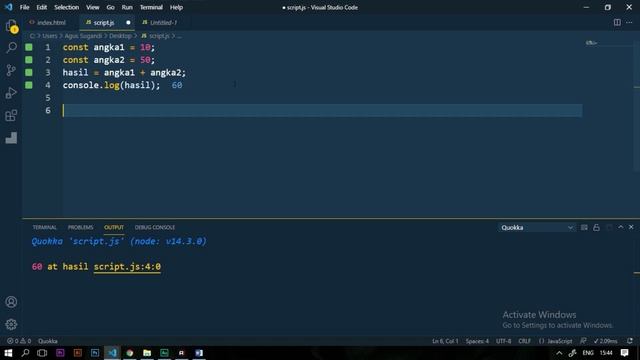This screenshot has width=640, height=360.
Task: Click the Split Editor Right icon
Action: 617,22
